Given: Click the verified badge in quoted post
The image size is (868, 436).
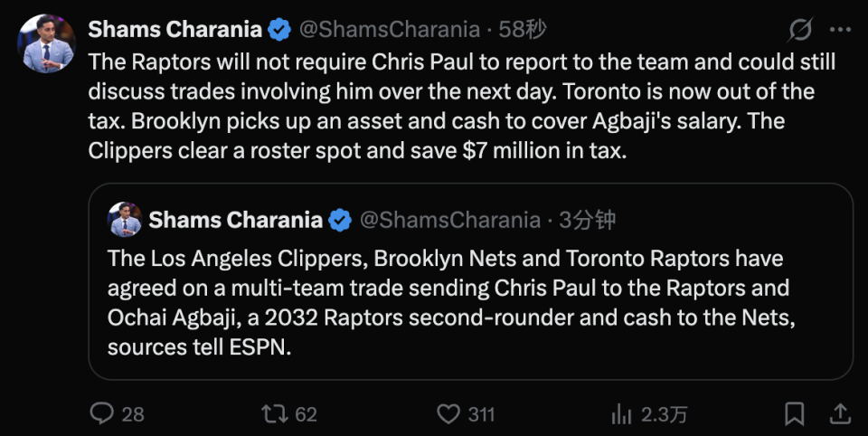Looking at the screenshot, I should (x=340, y=220).
